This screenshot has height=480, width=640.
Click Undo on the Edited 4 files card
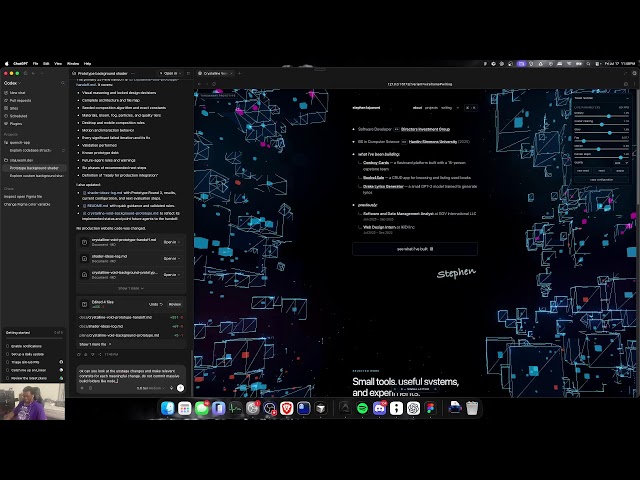click(x=156, y=304)
